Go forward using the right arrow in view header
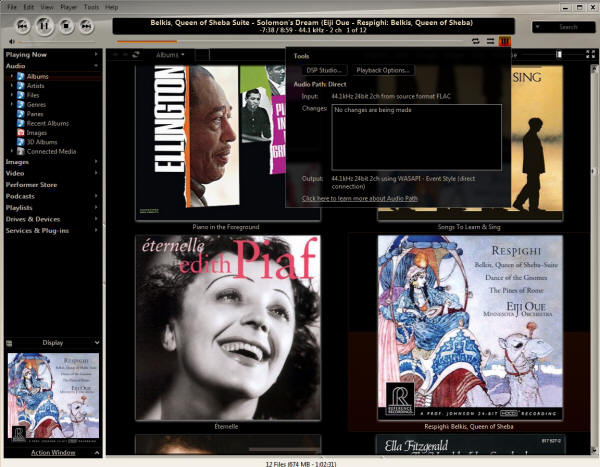Viewport: 600px width, 467px height. tap(125, 55)
